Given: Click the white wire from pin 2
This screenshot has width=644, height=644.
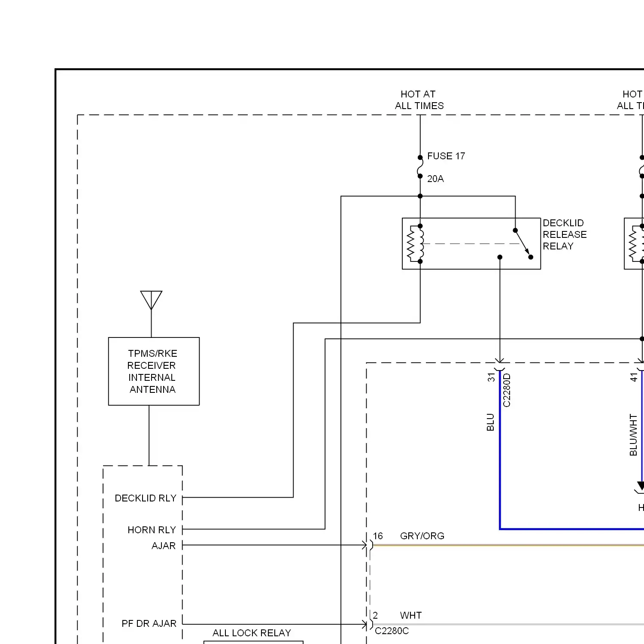Looking at the screenshot, I should point(508,624).
